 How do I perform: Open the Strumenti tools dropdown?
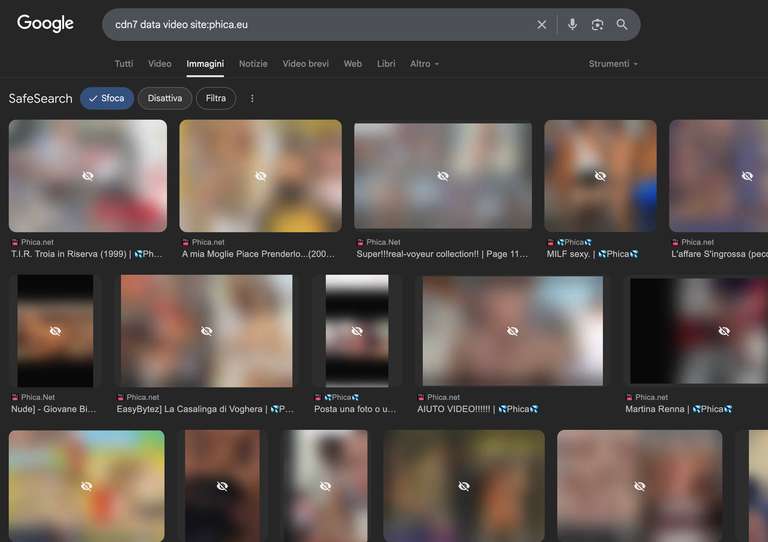tap(613, 64)
